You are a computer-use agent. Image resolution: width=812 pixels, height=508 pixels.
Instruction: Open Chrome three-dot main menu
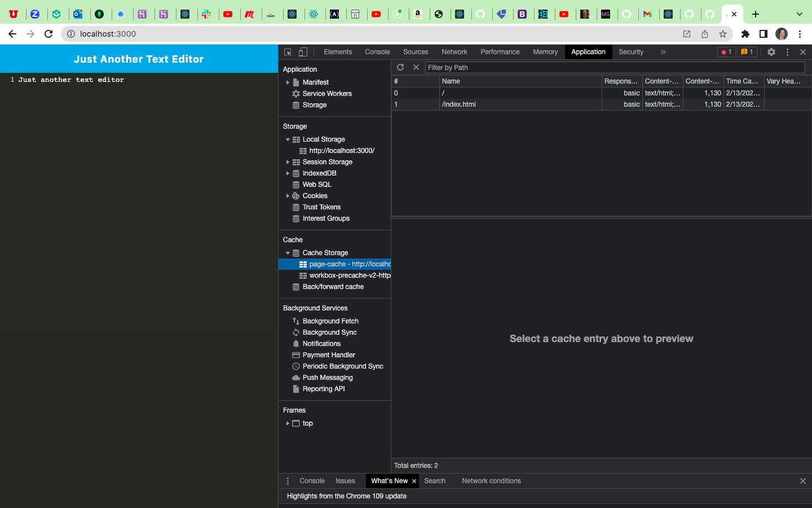800,34
